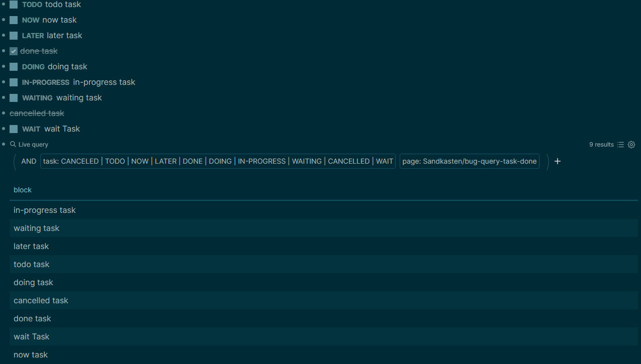Click the '9 results' label
The width and height of the screenshot is (641, 364).
pos(601,145)
